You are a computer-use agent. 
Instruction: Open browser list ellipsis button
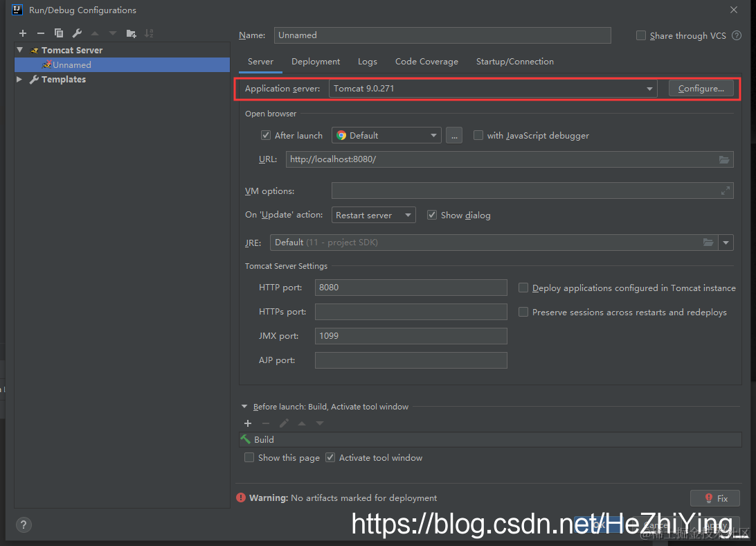(x=454, y=136)
